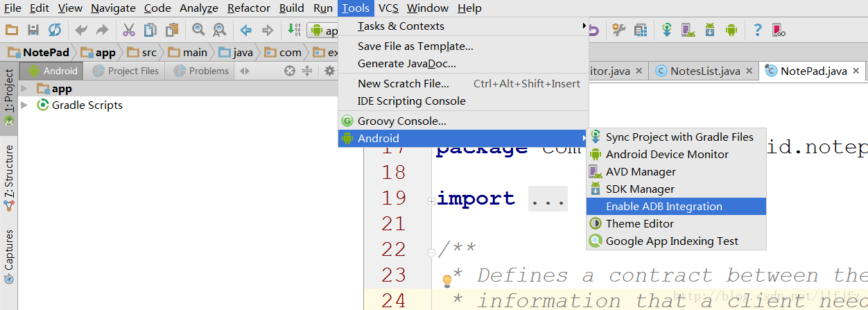Open the Analyze menu
The image size is (868, 310).
(199, 8)
